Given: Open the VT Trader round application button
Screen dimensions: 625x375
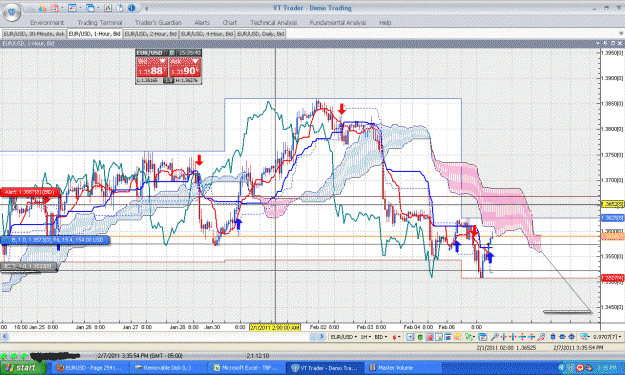Looking at the screenshot, I should point(11,11).
